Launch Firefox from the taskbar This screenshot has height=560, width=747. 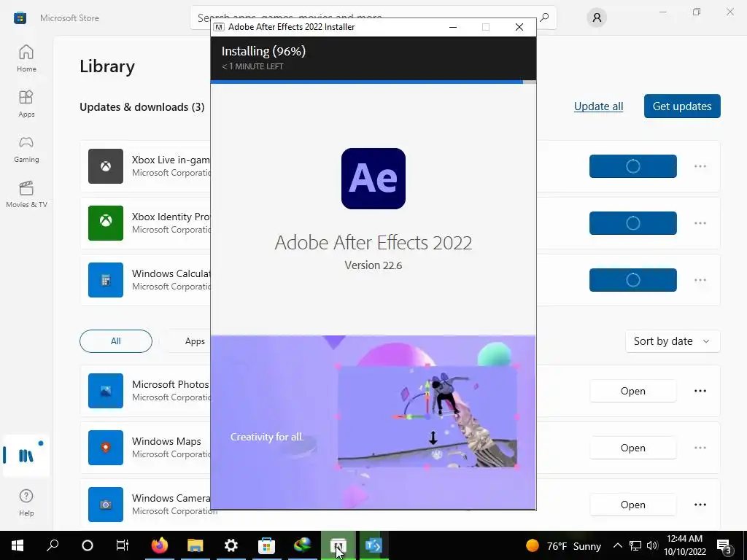click(160, 545)
